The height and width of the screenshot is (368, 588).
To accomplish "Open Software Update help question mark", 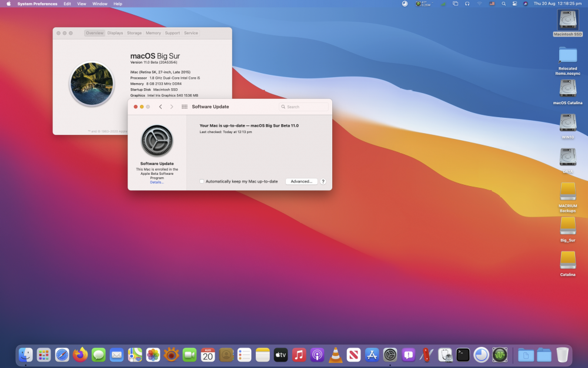I will coord(323,181).
